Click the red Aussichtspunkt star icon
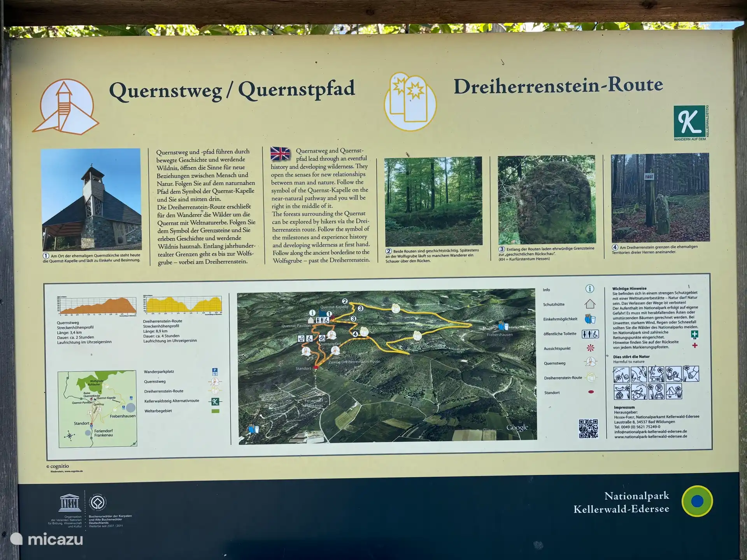The width and height of the screenshot is (747, 560). pos(590,348)
